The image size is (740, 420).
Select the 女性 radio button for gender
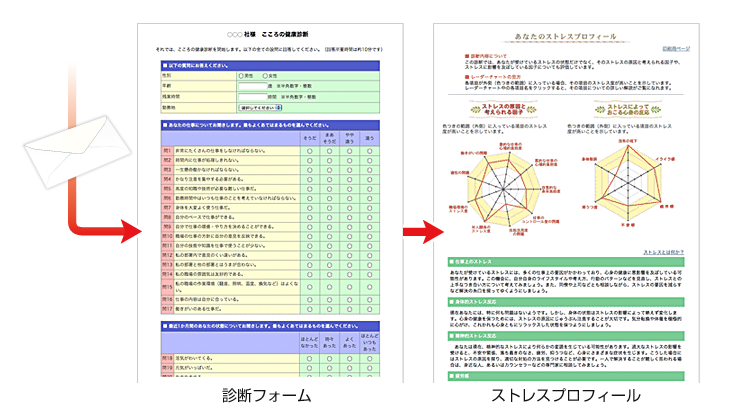coord(265,76)
